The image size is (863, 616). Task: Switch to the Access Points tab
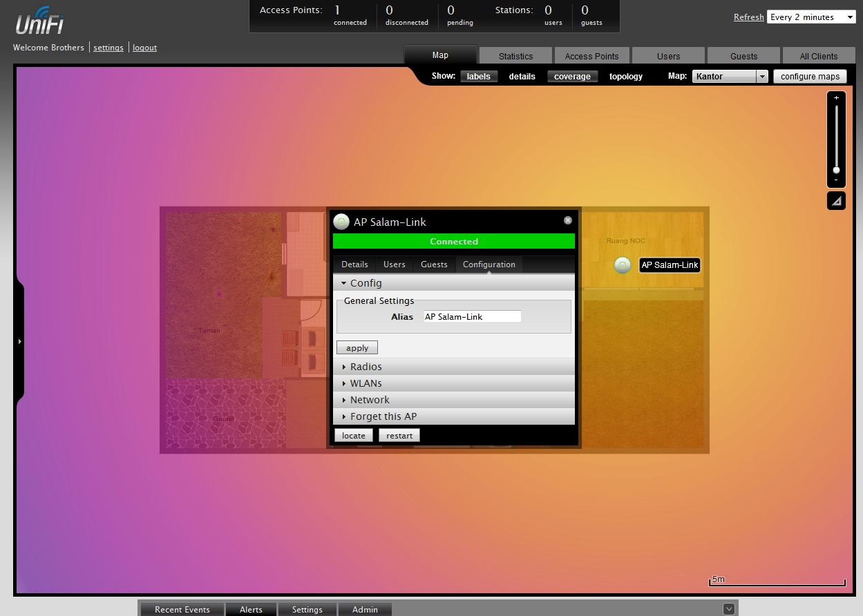coord(592,56)
